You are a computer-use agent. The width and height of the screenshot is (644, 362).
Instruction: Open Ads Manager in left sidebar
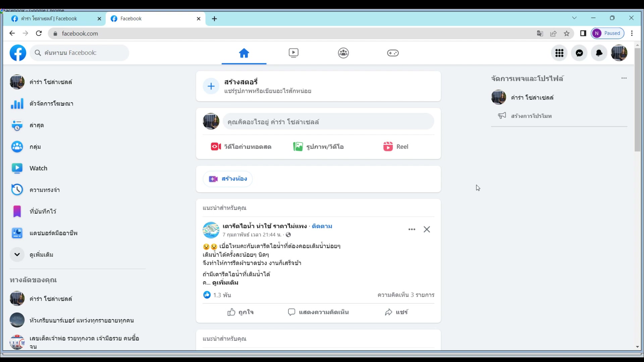51,104
